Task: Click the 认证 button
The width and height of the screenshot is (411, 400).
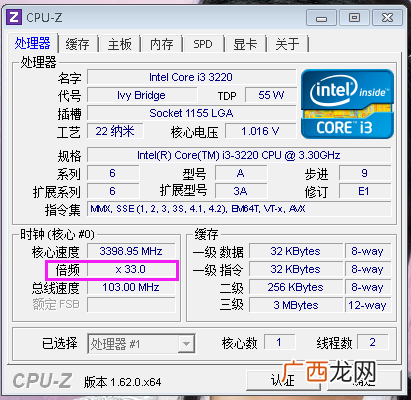Action: coord(283,380)
